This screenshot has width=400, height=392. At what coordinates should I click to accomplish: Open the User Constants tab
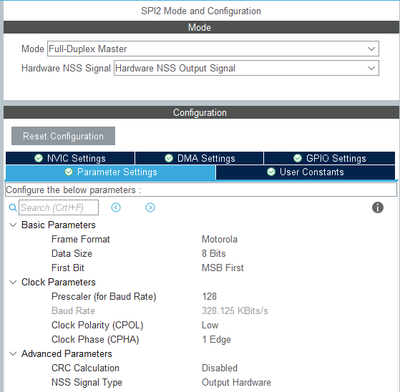point(306,172)
